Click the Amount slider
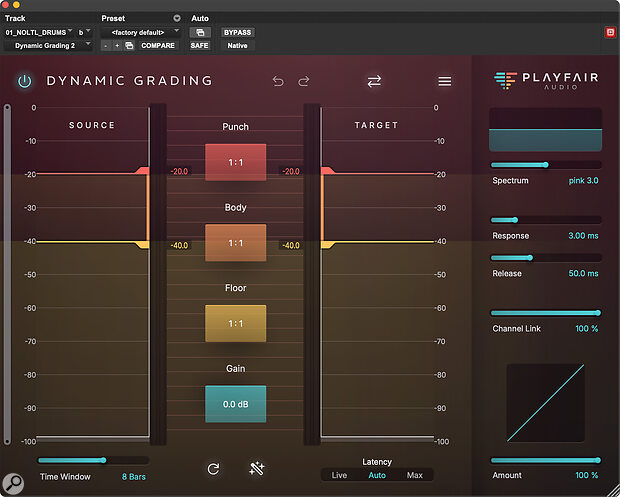This screenshot has width=620, height=497. point(546,460)
